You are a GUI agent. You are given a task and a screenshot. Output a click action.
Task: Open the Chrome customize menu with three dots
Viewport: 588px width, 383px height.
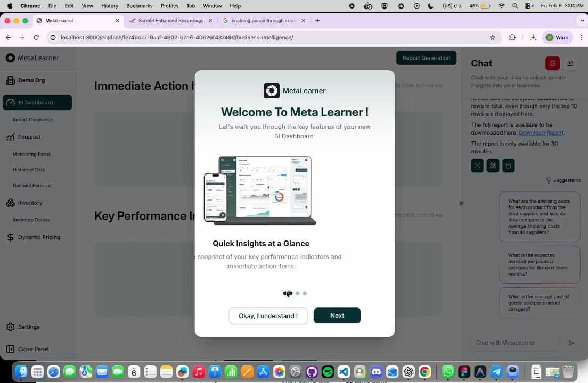pos(581,37)
